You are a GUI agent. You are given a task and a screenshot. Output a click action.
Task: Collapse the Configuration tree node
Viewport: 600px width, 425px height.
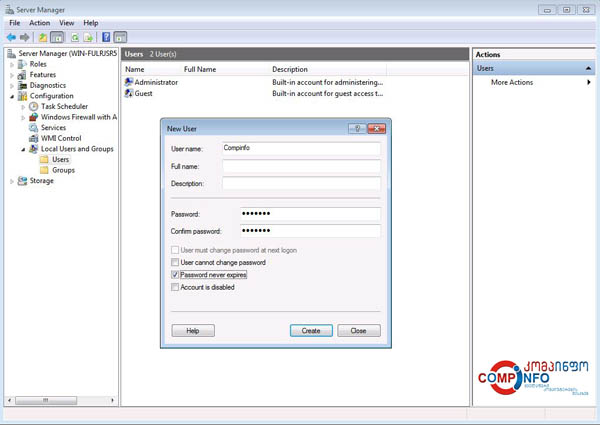coord(12,96)
